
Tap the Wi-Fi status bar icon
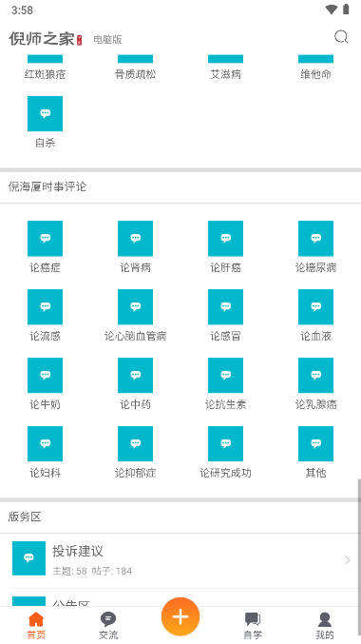(331, 10)
